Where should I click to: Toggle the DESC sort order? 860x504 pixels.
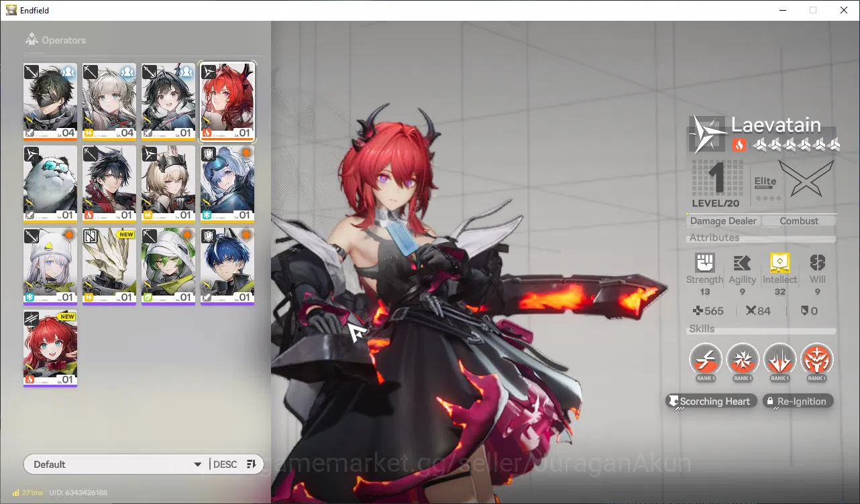(234, 464)
